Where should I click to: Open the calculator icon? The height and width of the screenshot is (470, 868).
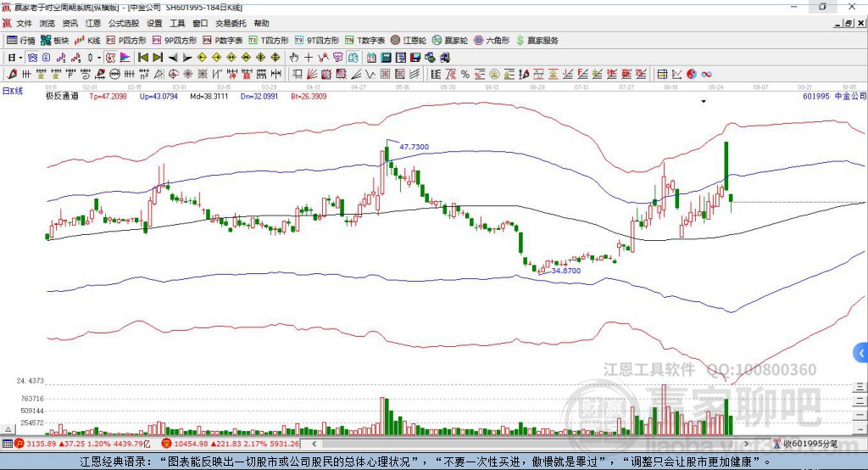[386, 58]
